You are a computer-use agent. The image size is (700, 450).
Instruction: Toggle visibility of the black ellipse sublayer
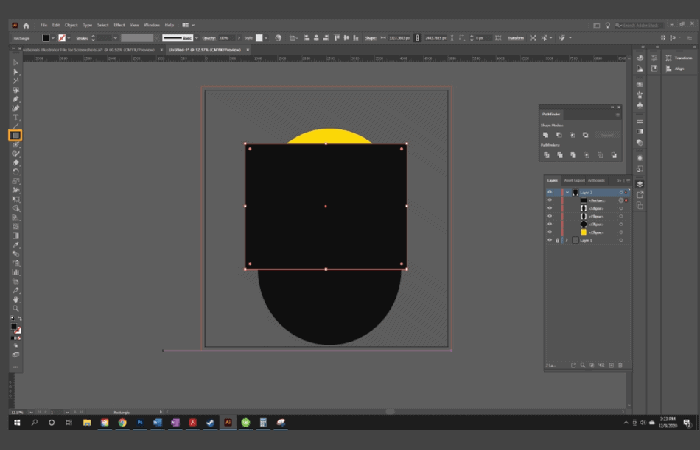click(x=550, y=225)
